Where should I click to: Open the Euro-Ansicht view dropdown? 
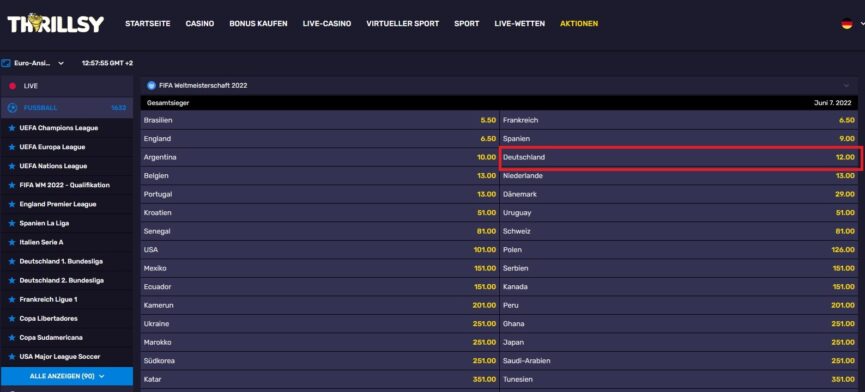coord(33,63)
